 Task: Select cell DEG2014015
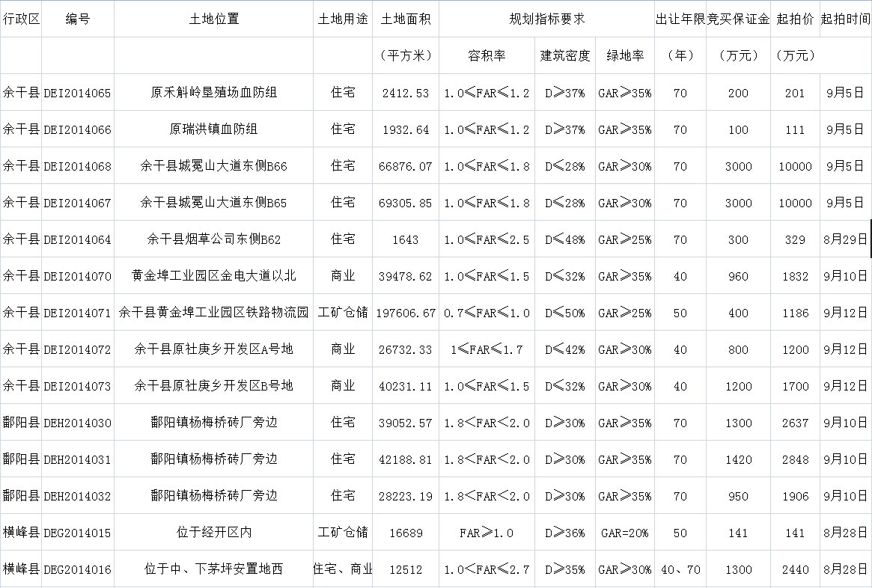pos(78,533)
